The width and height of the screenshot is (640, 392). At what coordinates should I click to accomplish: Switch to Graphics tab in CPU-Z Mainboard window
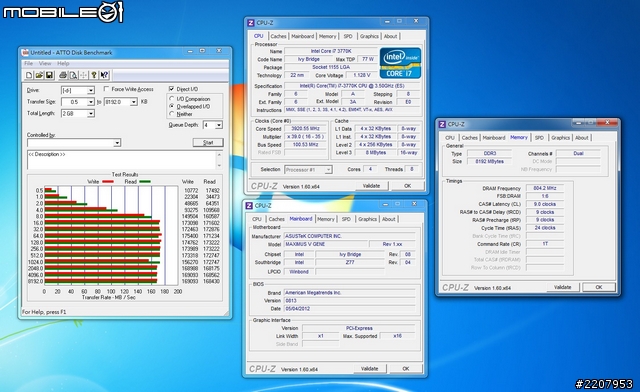(x=367, y=219)
